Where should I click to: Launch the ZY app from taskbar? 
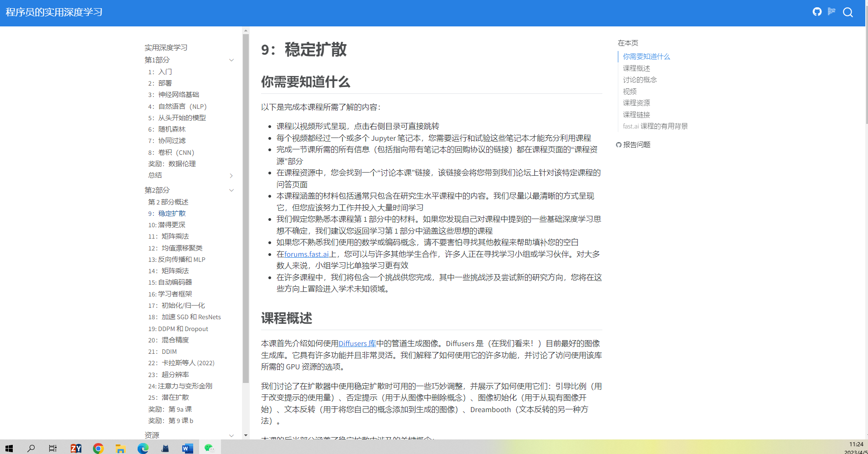coord(76,448)
